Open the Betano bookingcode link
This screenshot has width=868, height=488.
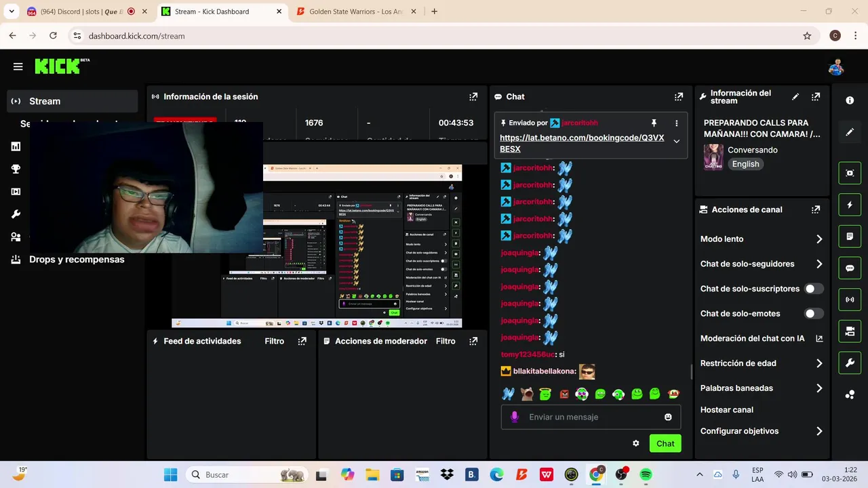click(582, 144)
